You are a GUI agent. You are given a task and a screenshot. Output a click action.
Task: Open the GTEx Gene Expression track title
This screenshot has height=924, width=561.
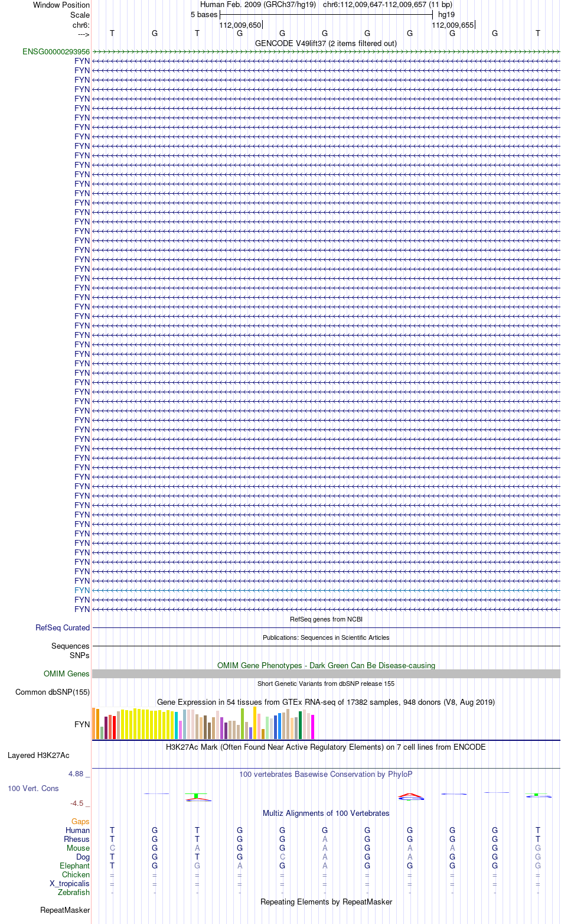[326, 702]
